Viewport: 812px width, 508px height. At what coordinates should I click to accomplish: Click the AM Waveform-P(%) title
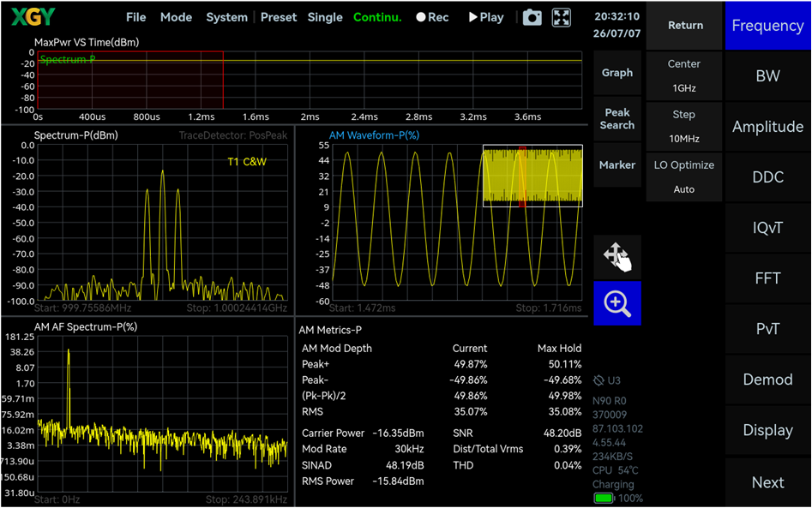click(x=374, y=135)
